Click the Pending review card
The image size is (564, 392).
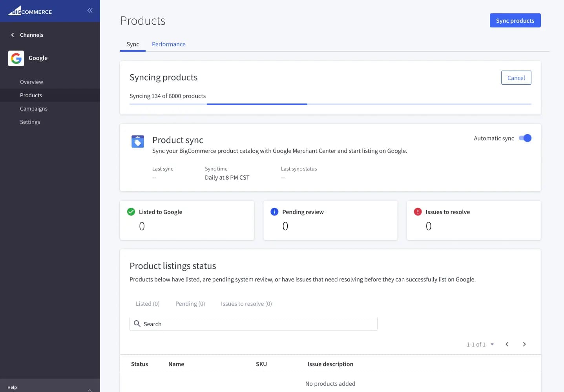point(330,220)
